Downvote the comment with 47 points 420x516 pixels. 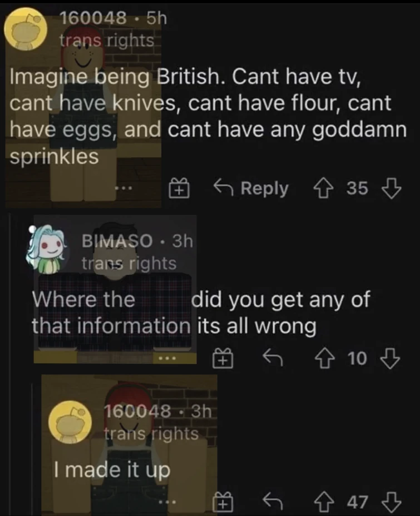point(391,502)
